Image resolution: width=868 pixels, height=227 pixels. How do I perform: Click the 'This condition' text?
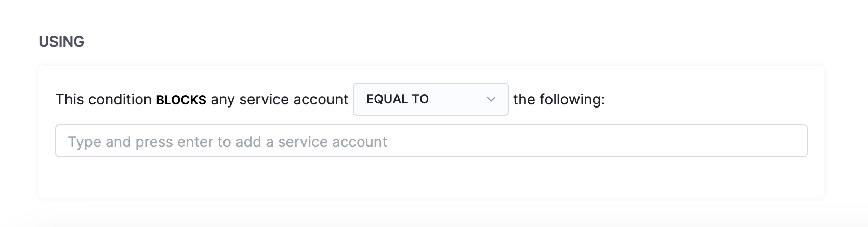click(103, 99)
